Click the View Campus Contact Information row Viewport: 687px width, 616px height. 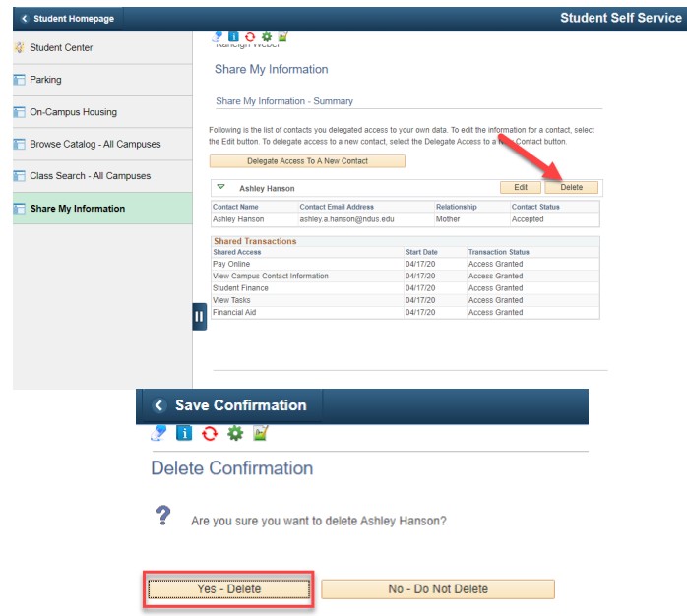(406, 276)
